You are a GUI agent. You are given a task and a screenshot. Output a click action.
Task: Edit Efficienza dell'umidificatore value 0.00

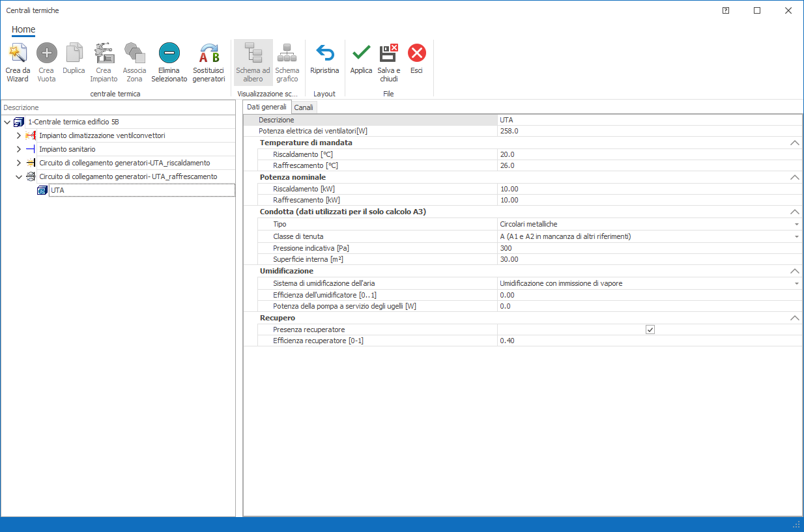(650, 295)
